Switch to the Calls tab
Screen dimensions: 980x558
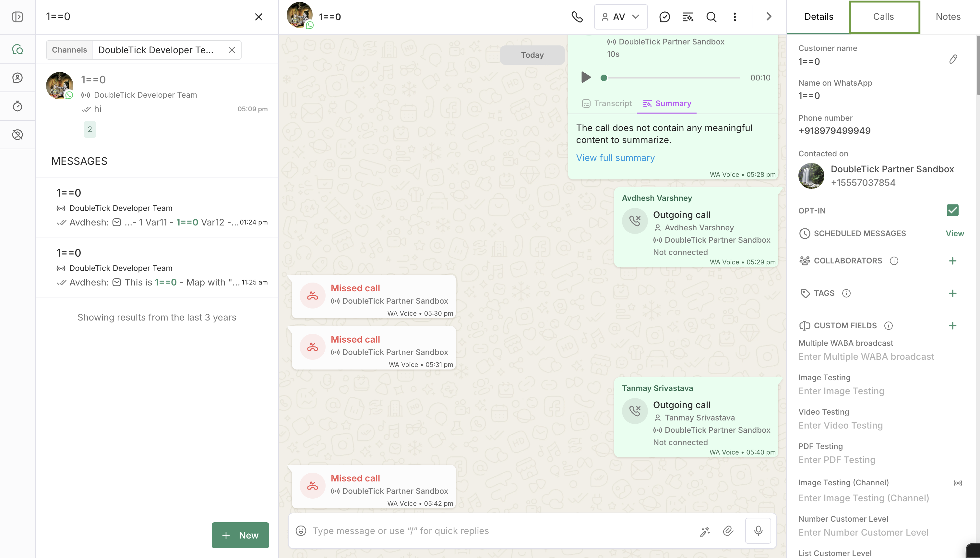point(883,17)
